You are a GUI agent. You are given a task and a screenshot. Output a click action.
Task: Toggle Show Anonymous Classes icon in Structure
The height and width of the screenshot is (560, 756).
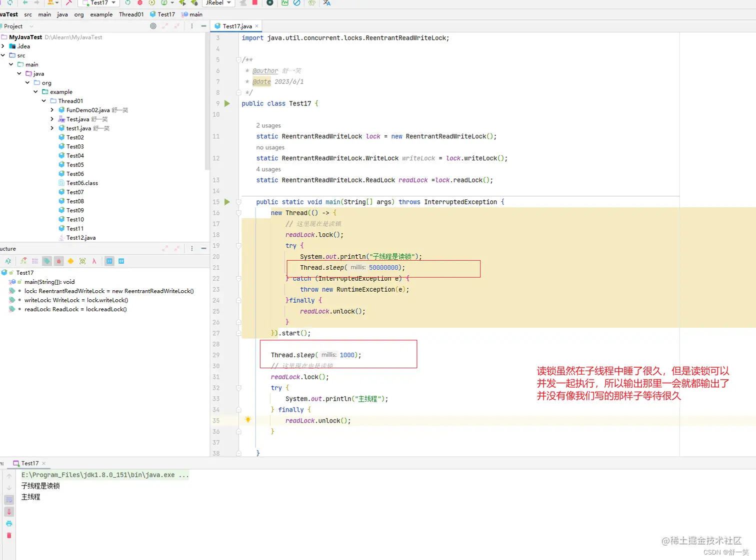(x=82, y=261)
